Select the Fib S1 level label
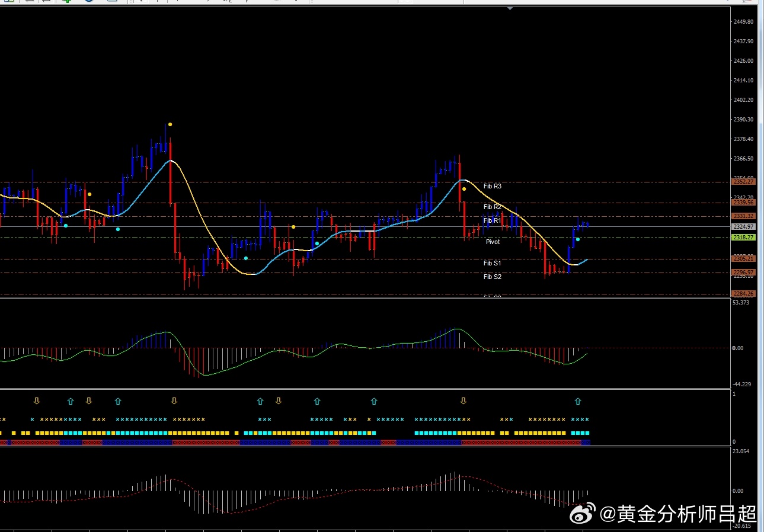Screen dimensions: 764x532 pyautogui.click(x=492, y=263)
